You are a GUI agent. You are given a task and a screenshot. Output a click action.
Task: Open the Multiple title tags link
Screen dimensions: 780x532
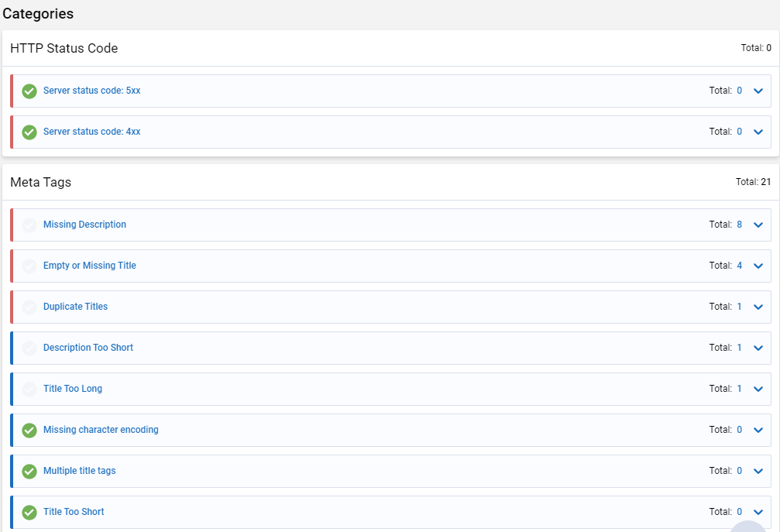click(80, 470)
